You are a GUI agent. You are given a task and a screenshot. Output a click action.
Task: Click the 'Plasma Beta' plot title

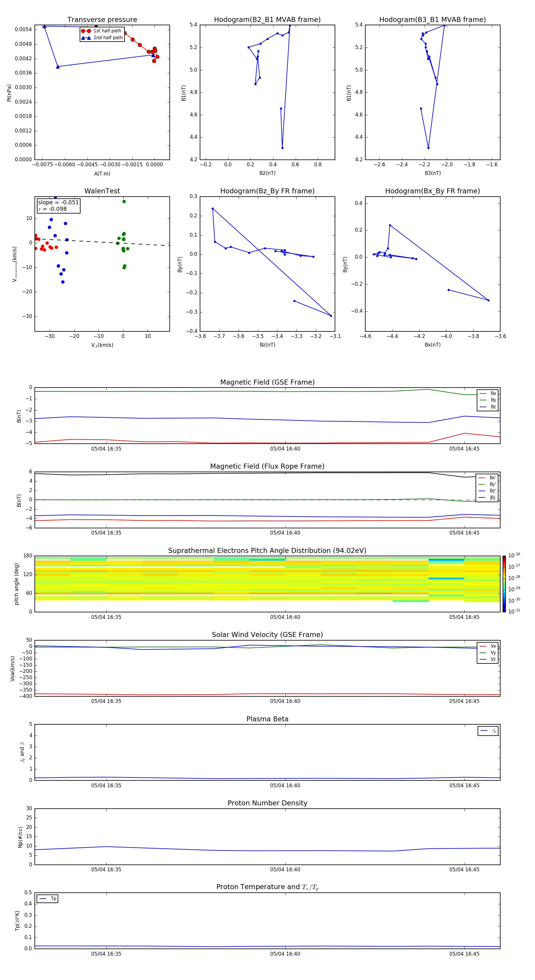click(x=267, y=719)
